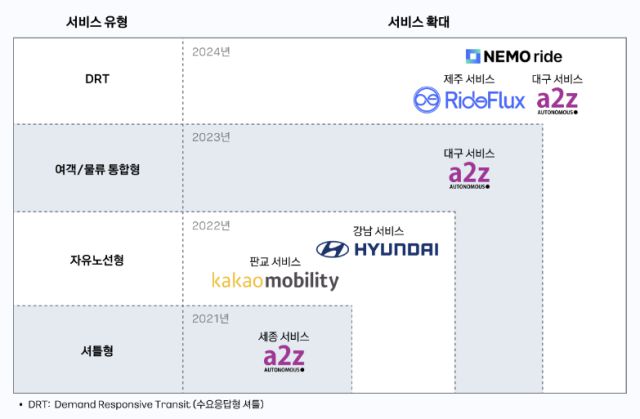This screenshot has width=640, height=419.
Task: Click the a2z logo in the 2024 row
Action: point(557,100)
